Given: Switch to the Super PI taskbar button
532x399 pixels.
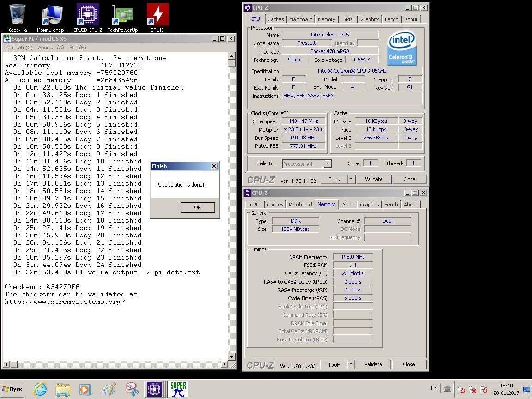Looking at the screenshot, I should [178, 389].
